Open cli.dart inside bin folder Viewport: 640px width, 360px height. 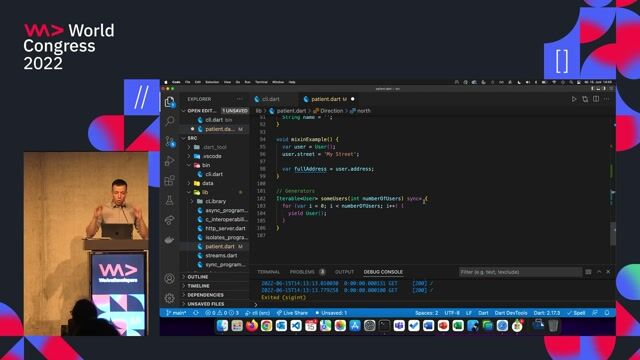tap(214, 174)
